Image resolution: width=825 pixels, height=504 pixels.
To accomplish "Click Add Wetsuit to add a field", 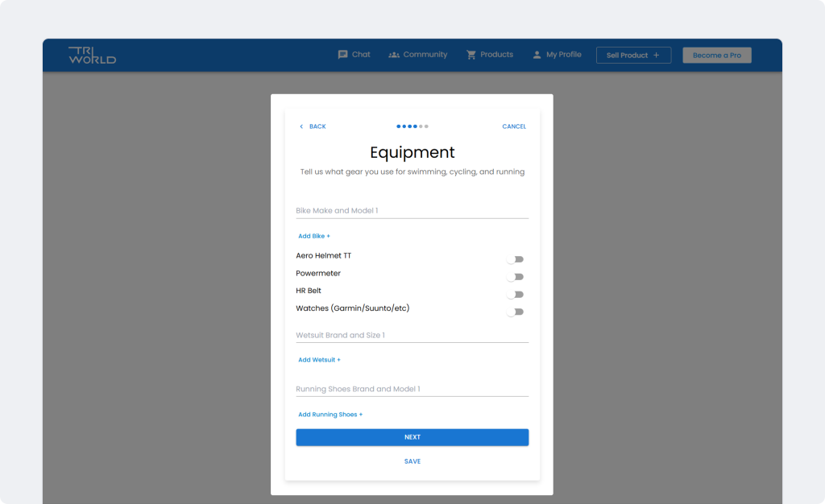I will pyautogui.click(x=319, y=359).
